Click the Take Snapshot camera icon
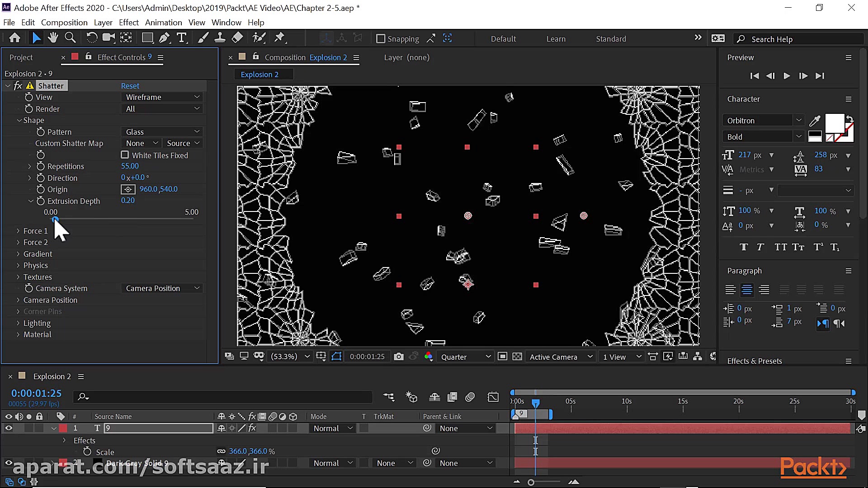Image resolution: width=868 pixels, height=488 pixels. pyautogui.click(x=398, y=357)
